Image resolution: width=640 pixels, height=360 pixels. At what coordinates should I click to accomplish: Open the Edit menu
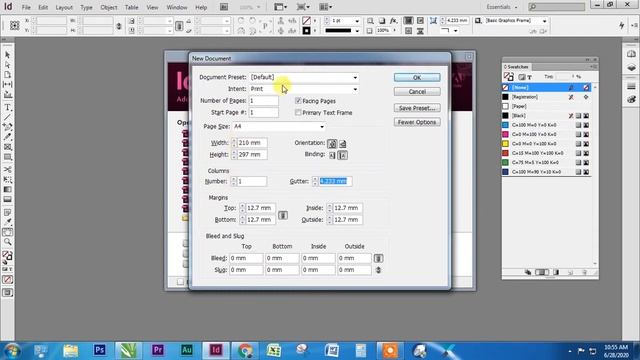coord(43,7)
